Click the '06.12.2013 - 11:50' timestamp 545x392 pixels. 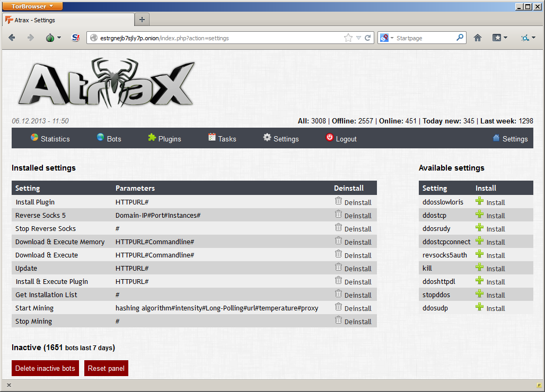pos(40,121)
